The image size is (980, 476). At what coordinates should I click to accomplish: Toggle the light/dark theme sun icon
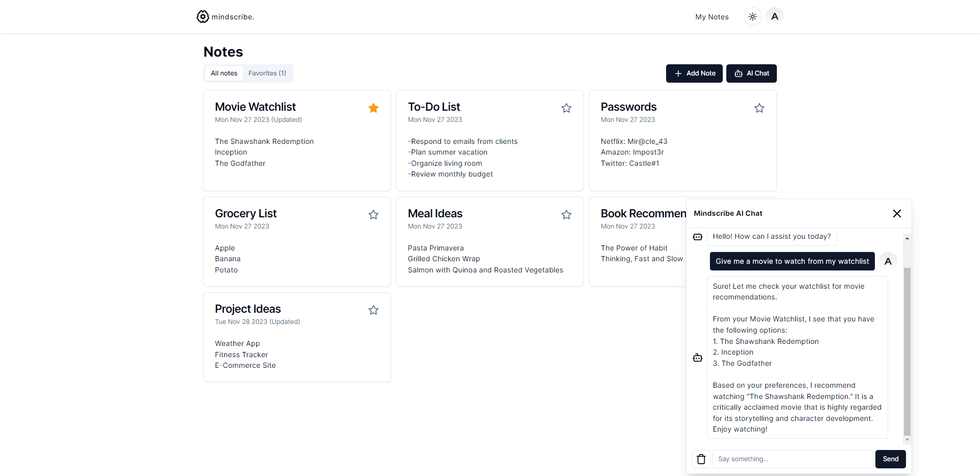pos(752,17)
